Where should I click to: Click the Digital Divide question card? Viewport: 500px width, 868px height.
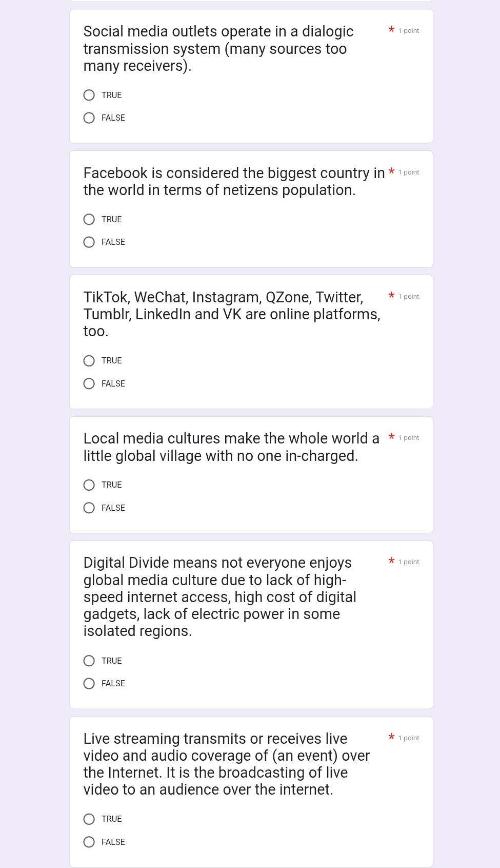[x=251, y=624]
